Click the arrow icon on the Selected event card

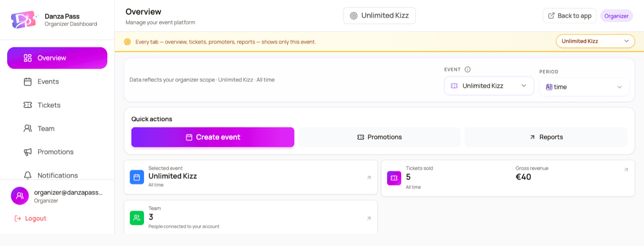point(369,178)
